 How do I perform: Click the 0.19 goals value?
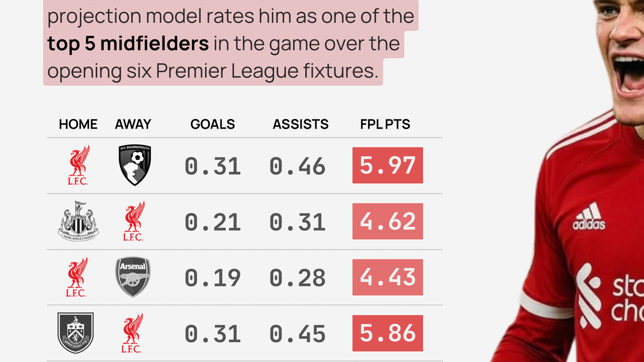tap(213, 278)
